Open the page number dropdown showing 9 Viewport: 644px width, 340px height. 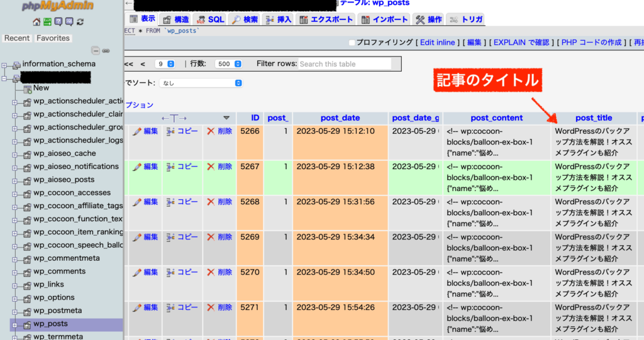[165, 64]
